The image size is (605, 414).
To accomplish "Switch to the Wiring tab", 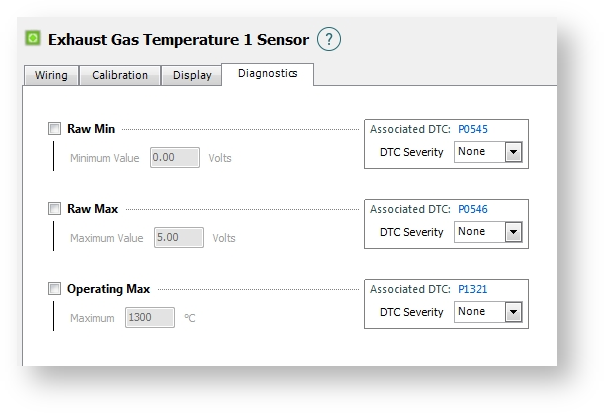I will pos(51,75).
